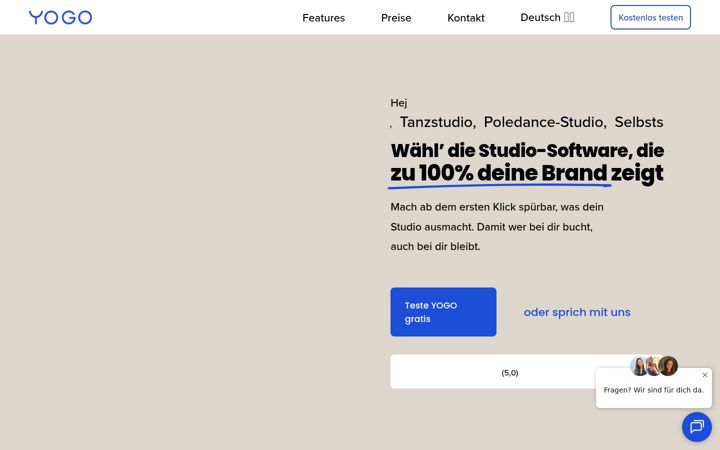Expand the Deutsch language dropdown
This screenshot has width=720, height=450.
pos(547,17)
